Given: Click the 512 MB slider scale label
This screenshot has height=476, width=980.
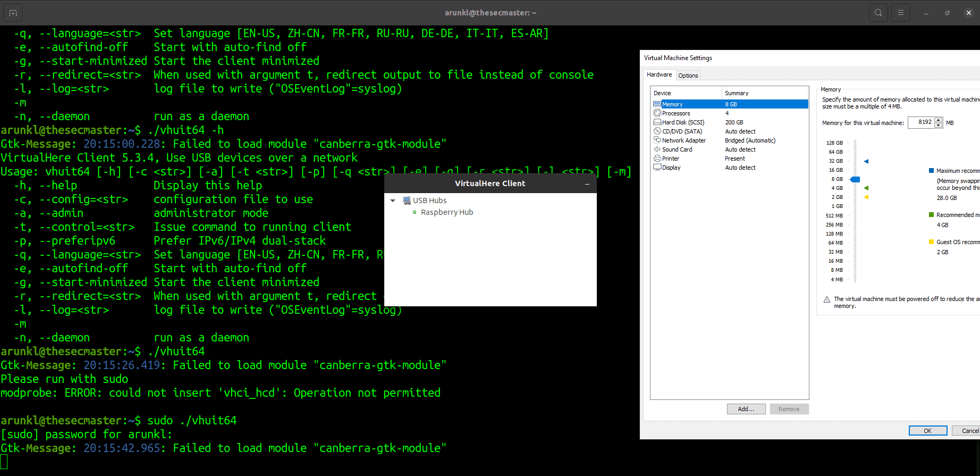Looking at the screenshot, I should (x=834, y=216).
